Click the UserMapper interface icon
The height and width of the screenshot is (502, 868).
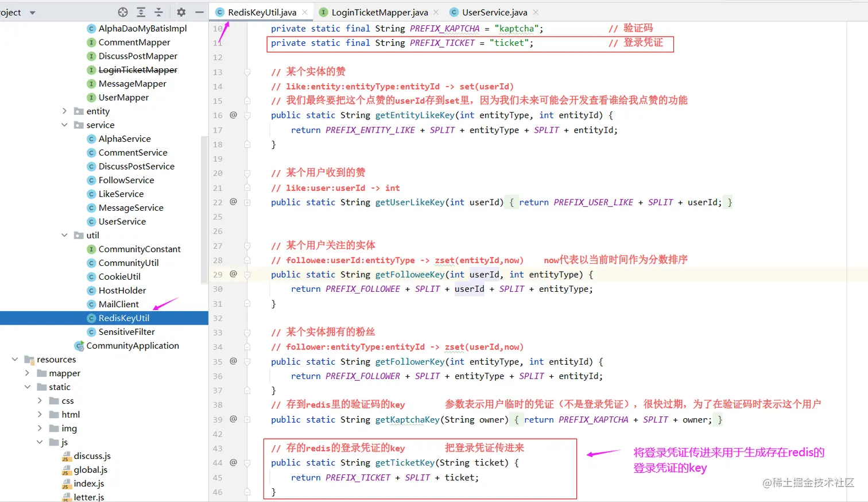click(91, 97)
